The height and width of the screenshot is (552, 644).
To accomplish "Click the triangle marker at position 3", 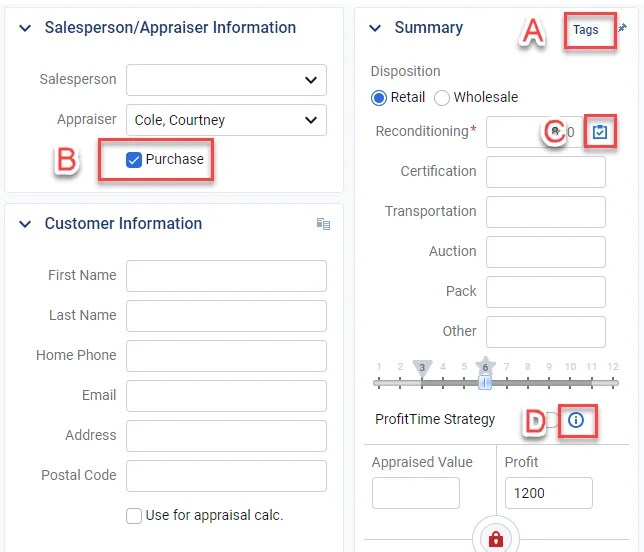I will click(423, 366).
